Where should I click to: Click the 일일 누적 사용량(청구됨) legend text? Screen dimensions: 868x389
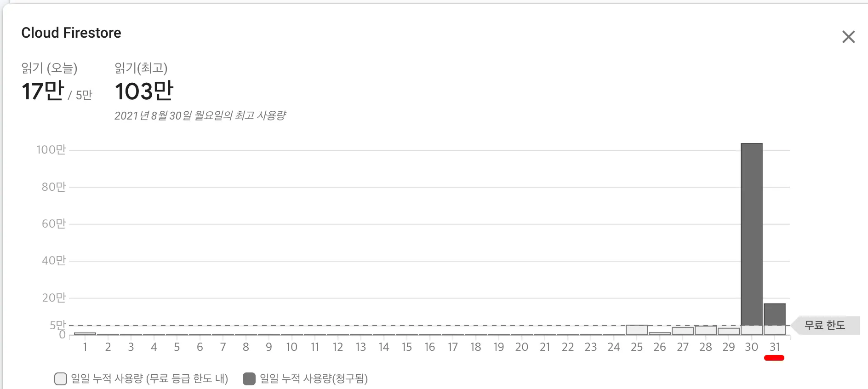(314, 379)
